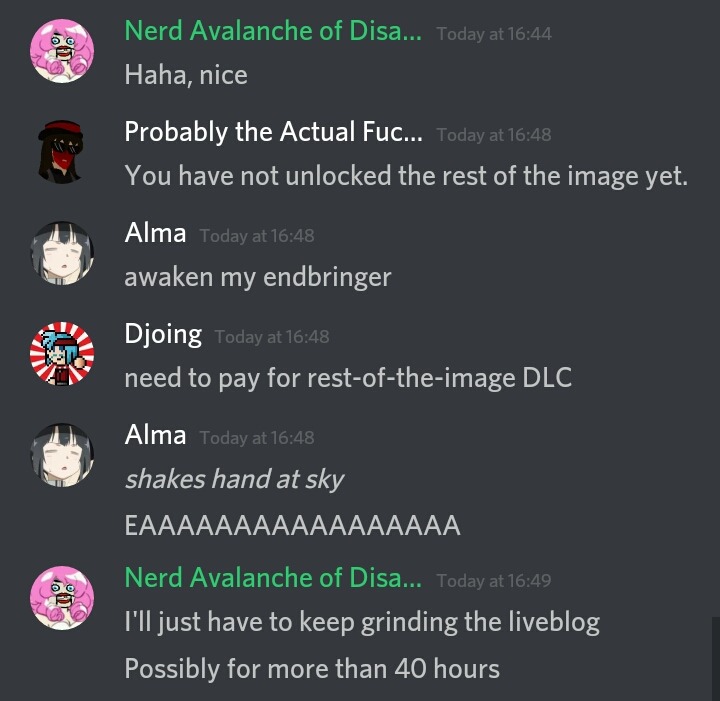Select the "I'll just have to keep grinding" message
Screen dimensions: 720x701
(x=362, y=623)
